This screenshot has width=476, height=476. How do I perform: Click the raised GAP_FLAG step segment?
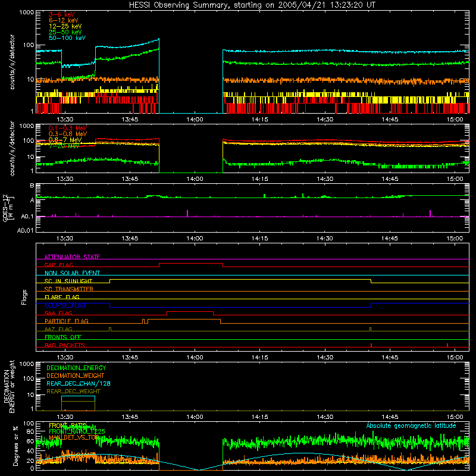tap(191, 264)
